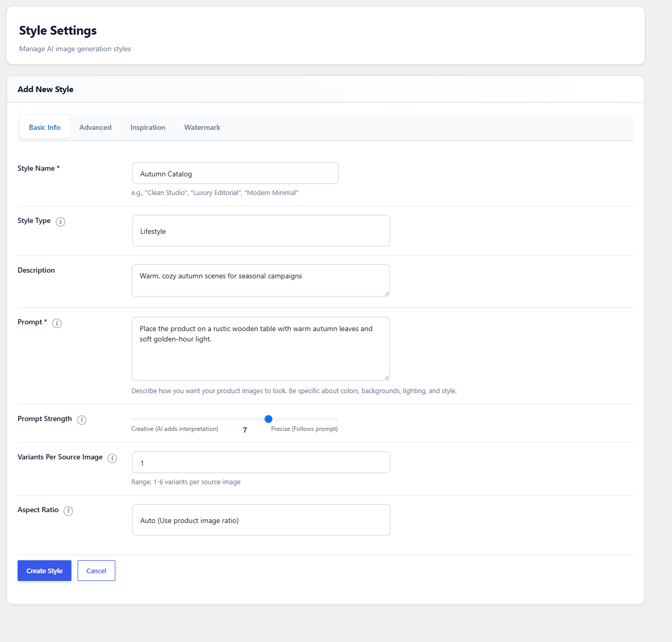This screenshot has height=642, width=672.
Task: Click the "Precise (Follows prompt)" label
Action: coord(304,429)
